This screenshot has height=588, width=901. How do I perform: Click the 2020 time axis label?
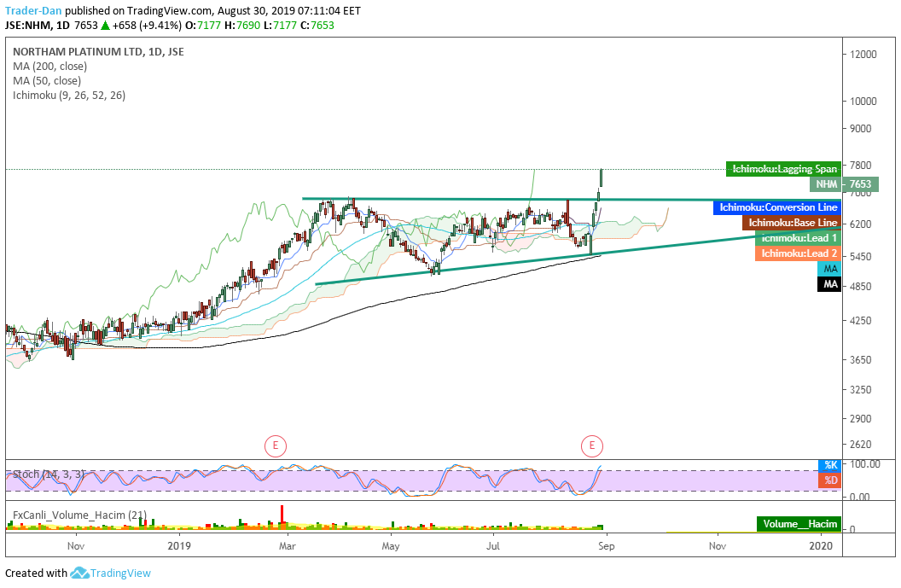[x=821, y=545]
